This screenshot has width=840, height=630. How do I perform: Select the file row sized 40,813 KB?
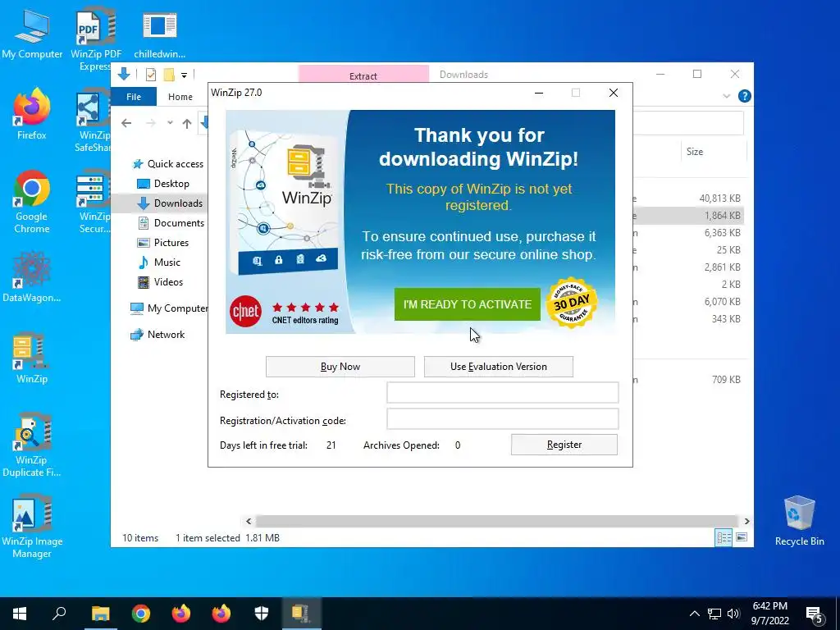click(688, 199)
